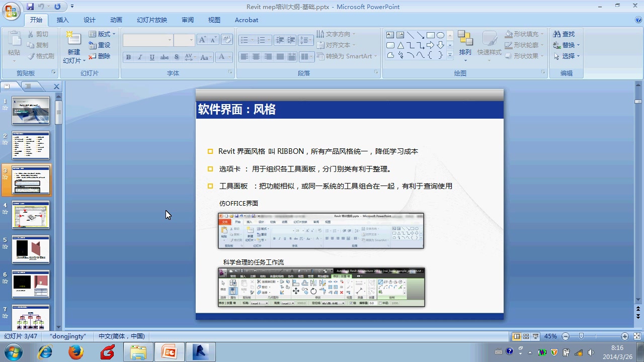Image resolution: width=644 pixels, height=362 pixels.
Task: Open the Columns dropdown in paragraph group
Action: click(x=306, y=57)
